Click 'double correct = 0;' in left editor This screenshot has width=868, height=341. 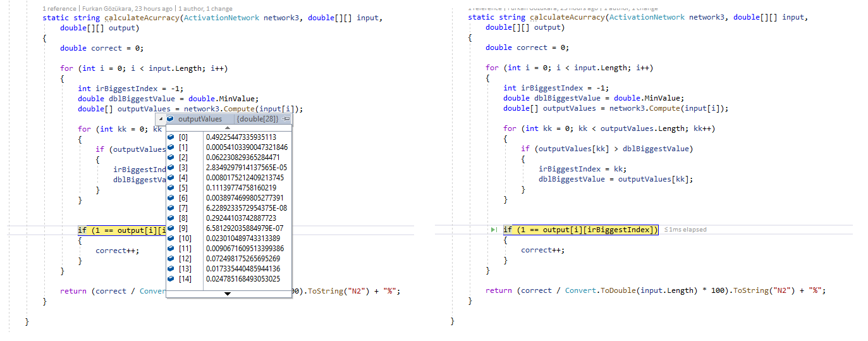(102, 48)
